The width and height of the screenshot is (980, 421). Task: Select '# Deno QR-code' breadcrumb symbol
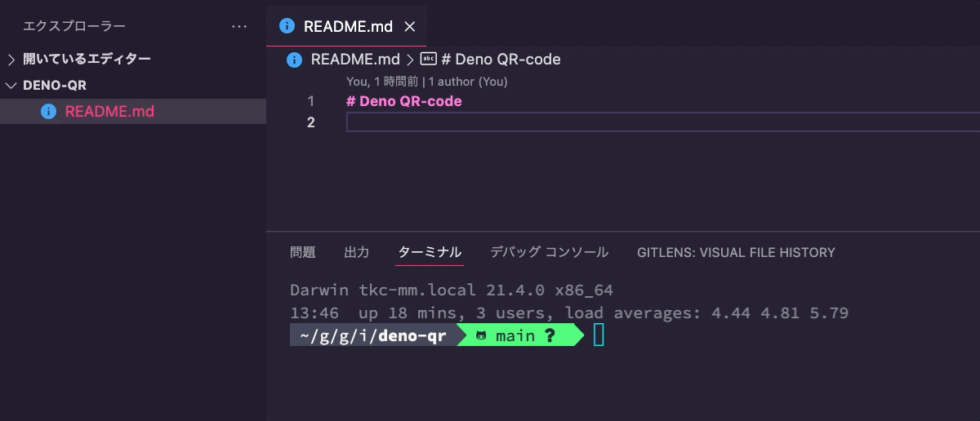501,60
